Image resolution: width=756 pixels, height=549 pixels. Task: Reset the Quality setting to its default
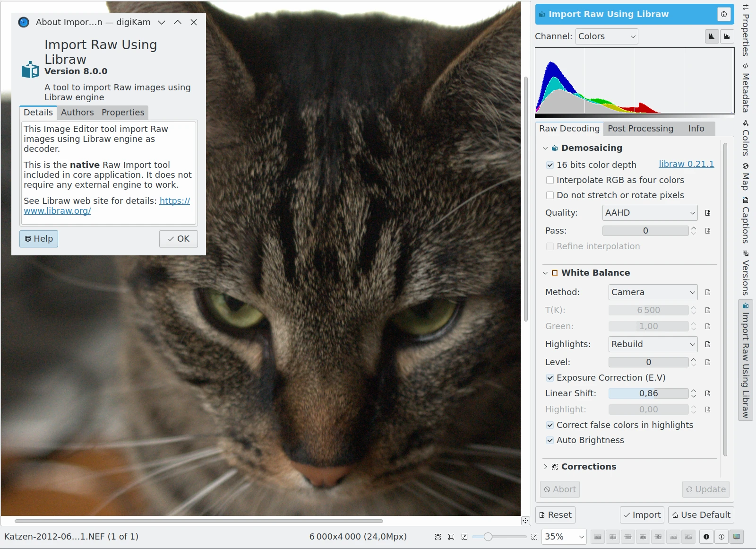[707, 213]
